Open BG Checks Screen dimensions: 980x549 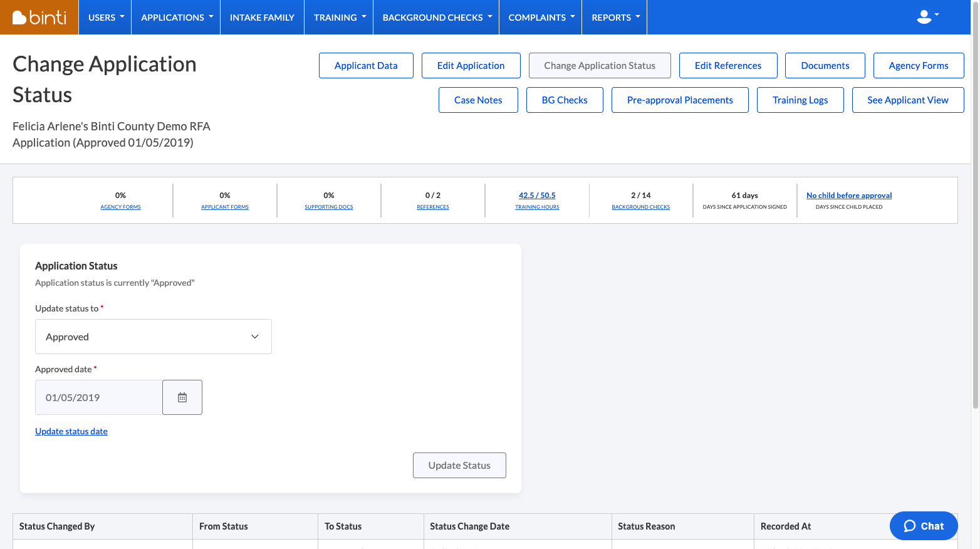point(565,100)
